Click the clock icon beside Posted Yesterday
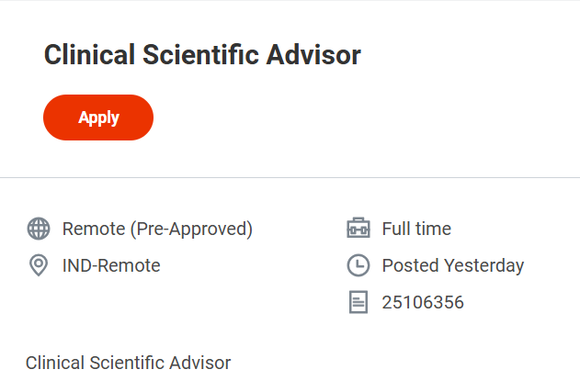 pos(358,266)
